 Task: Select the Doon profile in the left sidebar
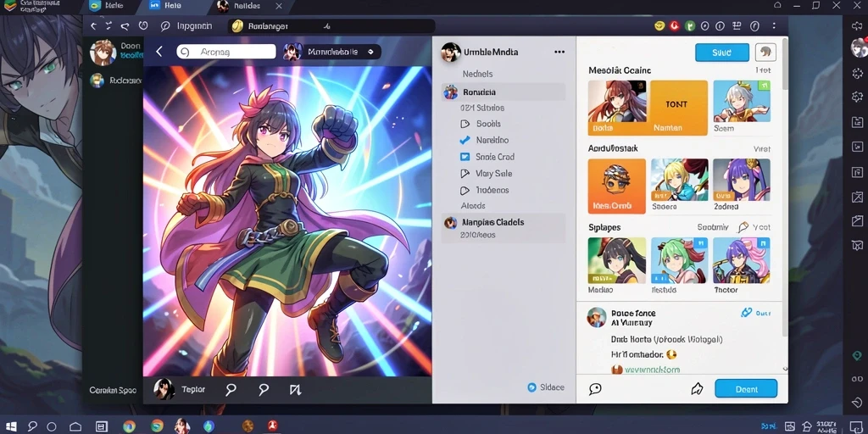point(117,52)
